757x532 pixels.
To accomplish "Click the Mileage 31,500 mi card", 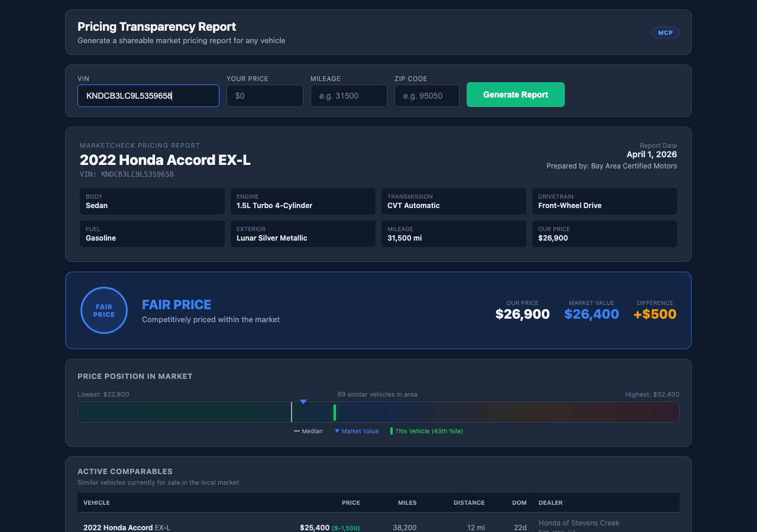I will coord(454,234).
